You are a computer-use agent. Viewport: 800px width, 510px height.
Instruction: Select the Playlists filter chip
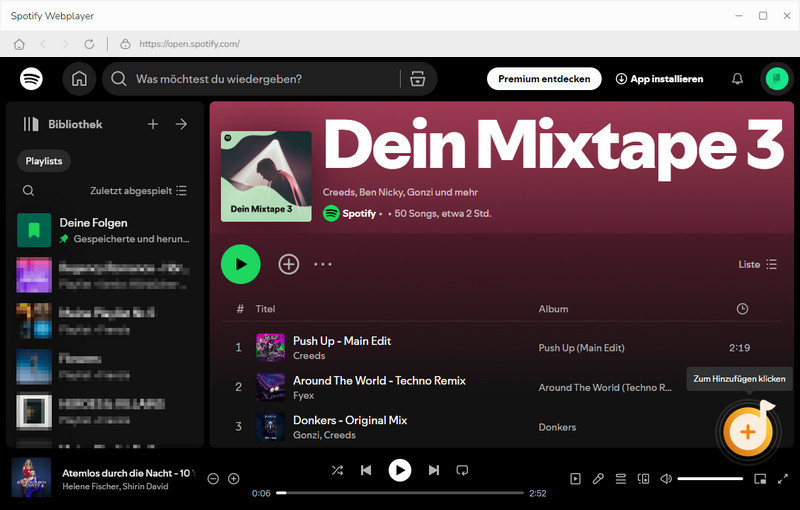(44, 161)
